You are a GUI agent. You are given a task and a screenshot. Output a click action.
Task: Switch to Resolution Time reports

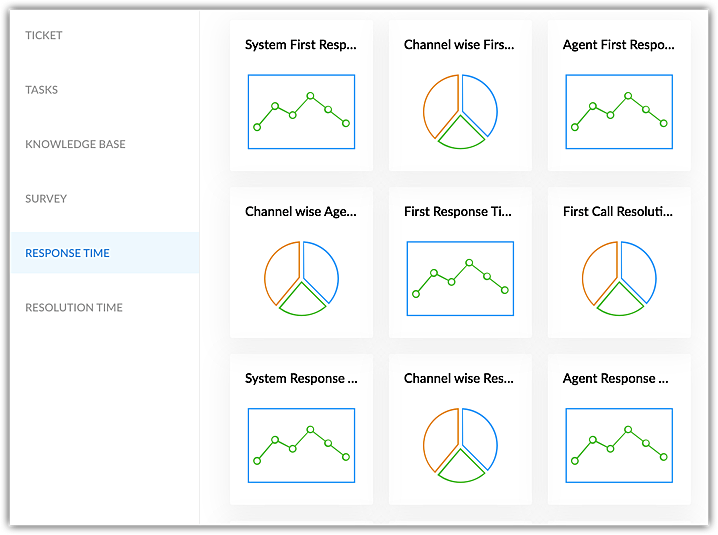pyautogui.click(x=74, y=307)
